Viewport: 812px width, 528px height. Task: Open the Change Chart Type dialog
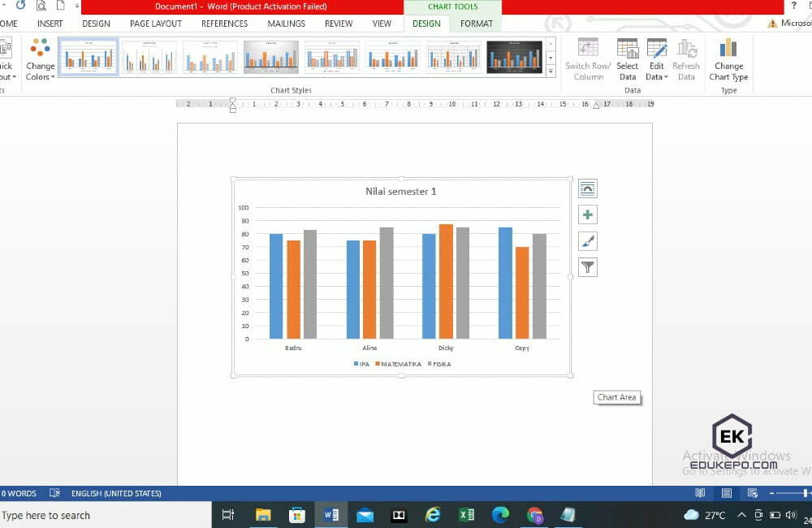[728, 58]
